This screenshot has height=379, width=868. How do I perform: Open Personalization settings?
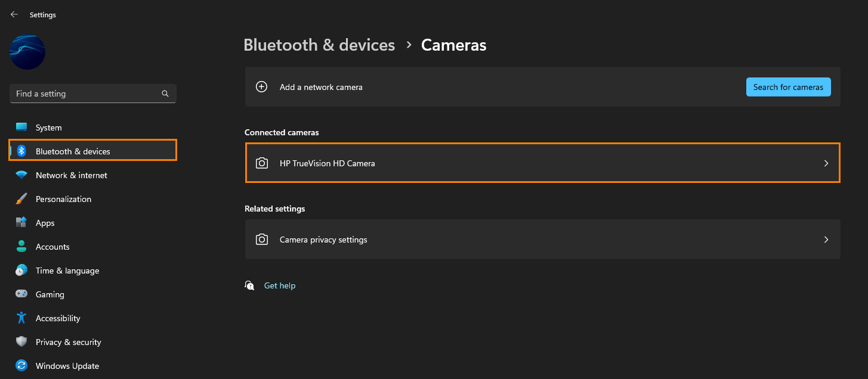coord(93,199)
